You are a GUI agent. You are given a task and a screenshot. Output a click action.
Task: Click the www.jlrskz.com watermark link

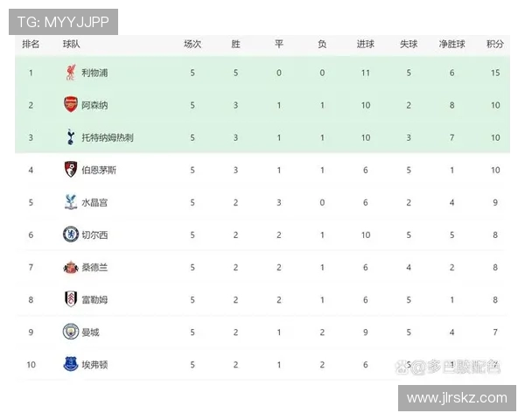(x=457, y=398)
